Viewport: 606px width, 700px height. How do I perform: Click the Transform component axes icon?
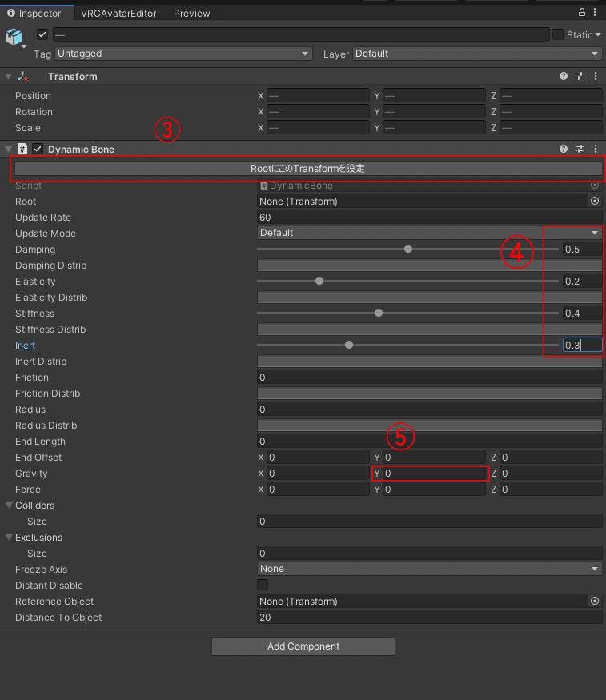(22, 76)
